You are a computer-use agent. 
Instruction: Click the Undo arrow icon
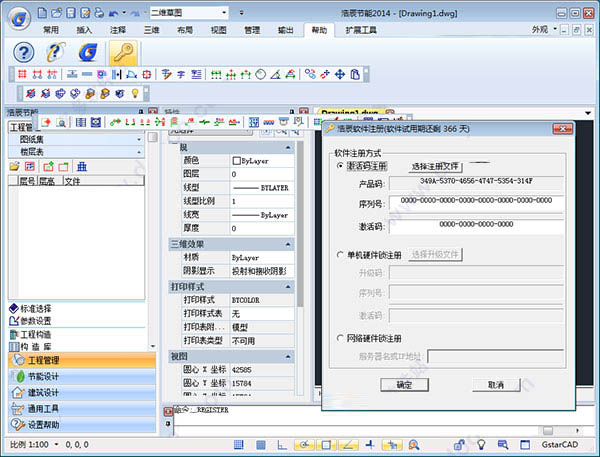coord(114,14)
